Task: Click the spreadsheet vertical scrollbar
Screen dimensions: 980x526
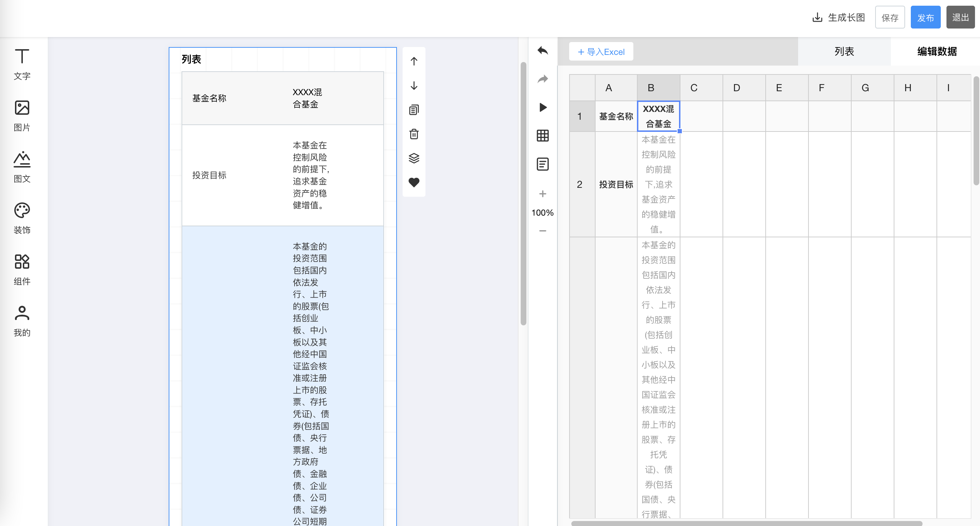Action: [976, 130]
